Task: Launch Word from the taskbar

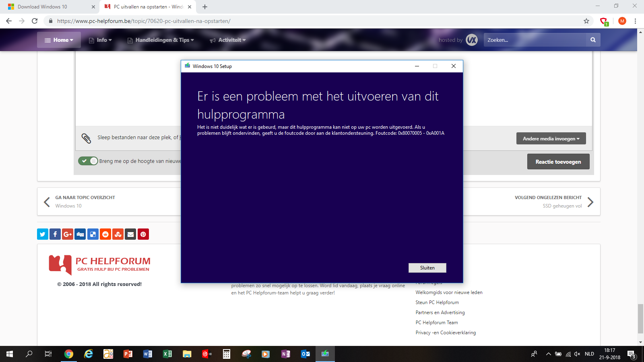Action: click(148, 354)
